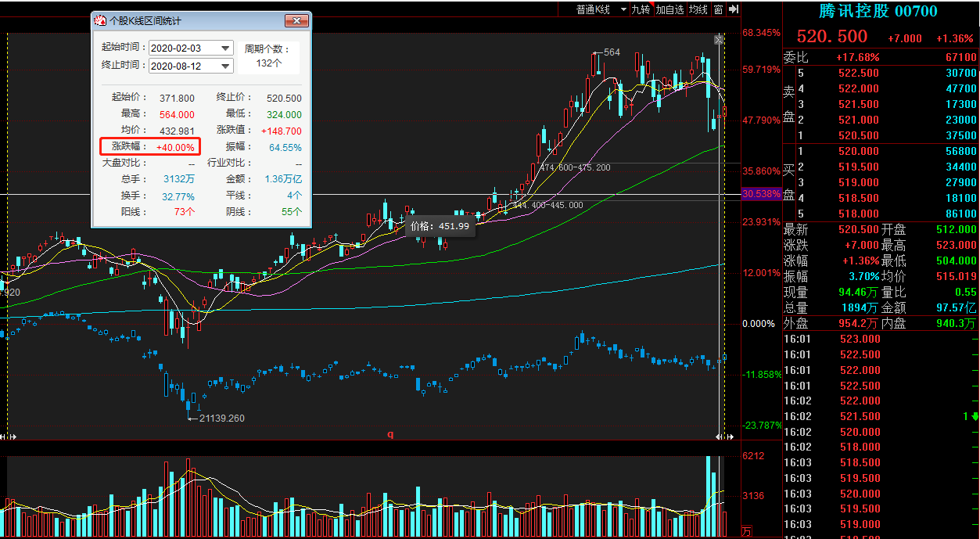
Task: Open the 终止时间 date dropdown 2020-08-12
Action: point(225,66)
